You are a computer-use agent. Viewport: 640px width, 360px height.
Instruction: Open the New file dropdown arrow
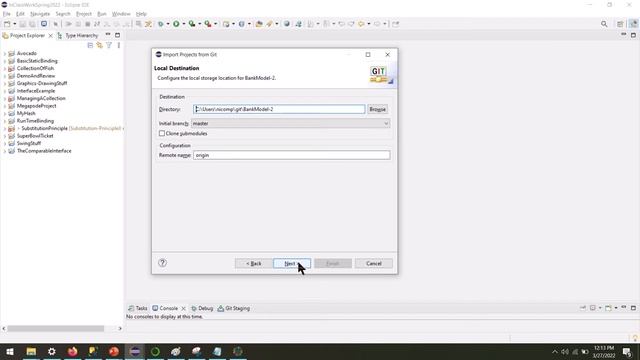14,24
